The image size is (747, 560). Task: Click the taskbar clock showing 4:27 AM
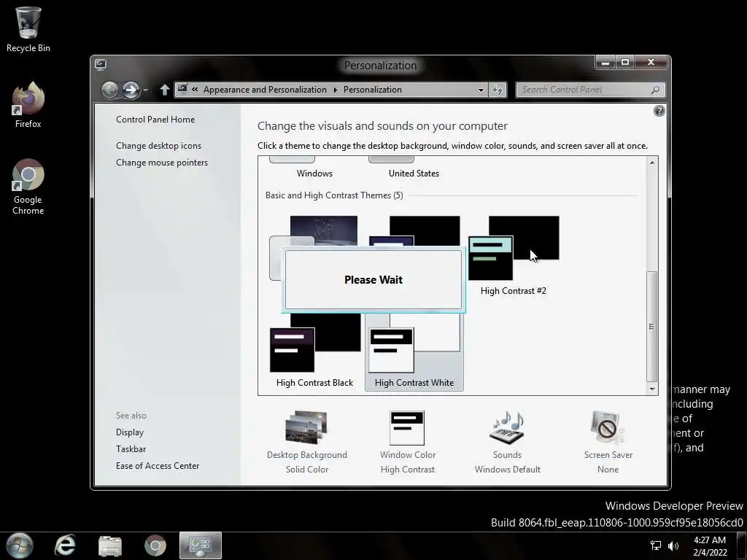click(x=710, y=545)
